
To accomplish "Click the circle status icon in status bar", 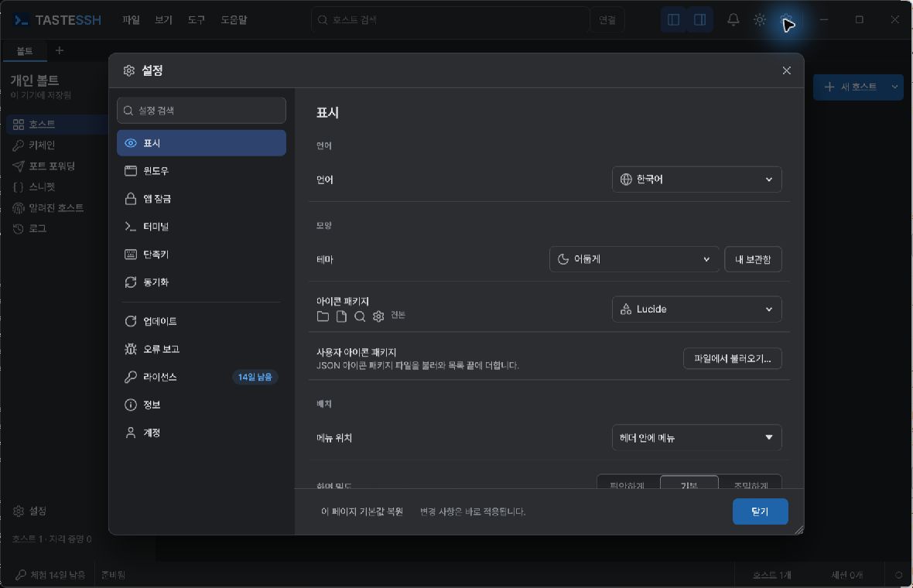I will point(898,575).
